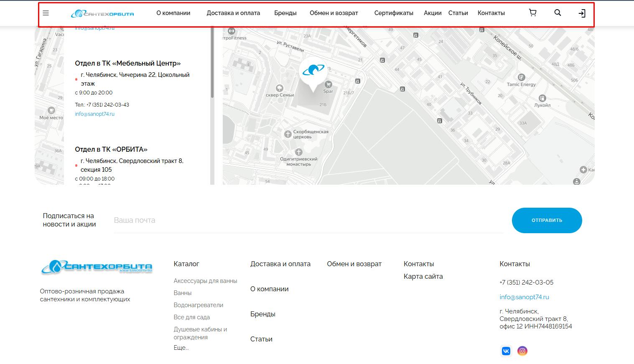The height and width of the screenshot is (364, 634).
Task: Click info@sanopt74.ru under Мебельный Центр
Action: [x=95, y=114]
